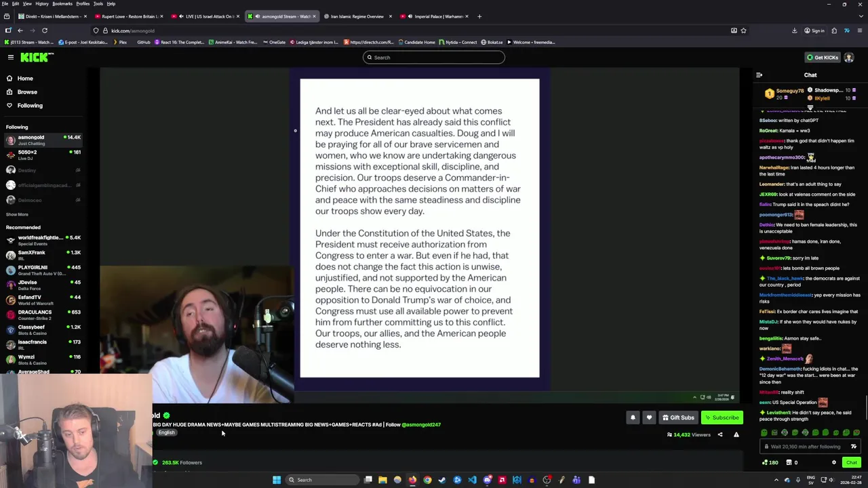The height and width of the screenshot is (488, 868).
Task: Go to Home in Kick sidebar
Action: click(x=25, y=79)
